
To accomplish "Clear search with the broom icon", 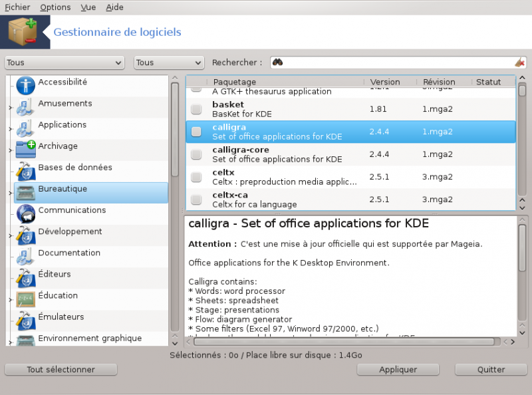I will pos(520,63).
